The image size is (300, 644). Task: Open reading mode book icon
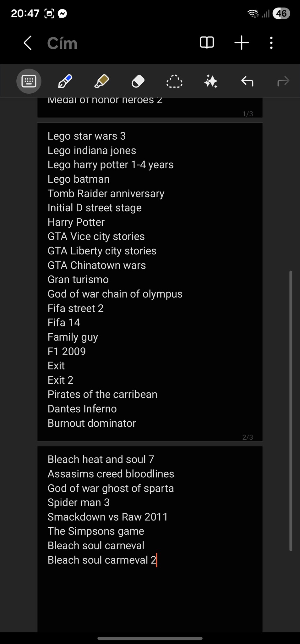(x=207, y=43)
